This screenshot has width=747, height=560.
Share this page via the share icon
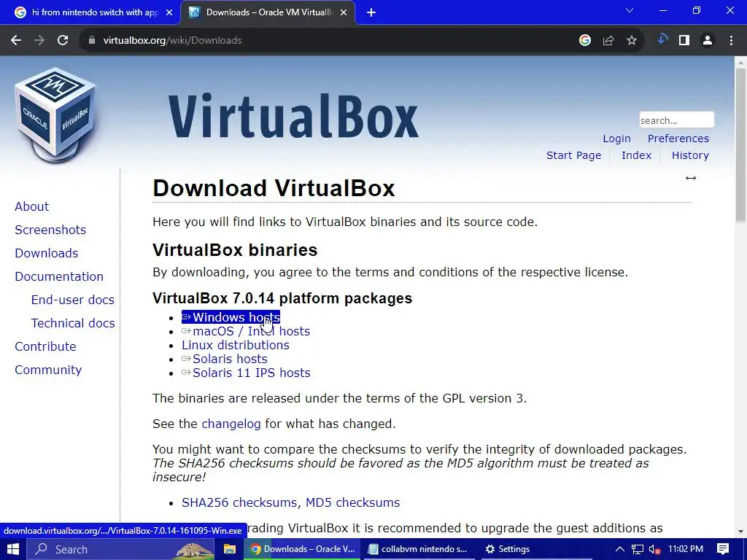(608, 41)
